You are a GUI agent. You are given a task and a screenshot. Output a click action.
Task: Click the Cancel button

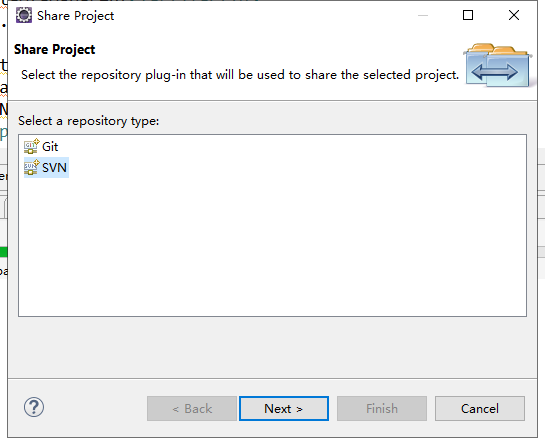tap(480, 408)
